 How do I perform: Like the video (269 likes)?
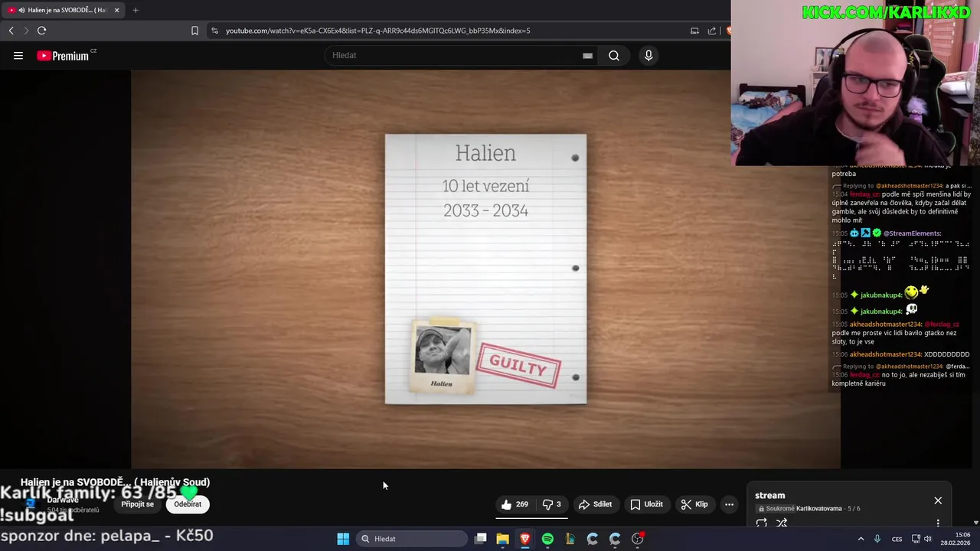(514, 504)
